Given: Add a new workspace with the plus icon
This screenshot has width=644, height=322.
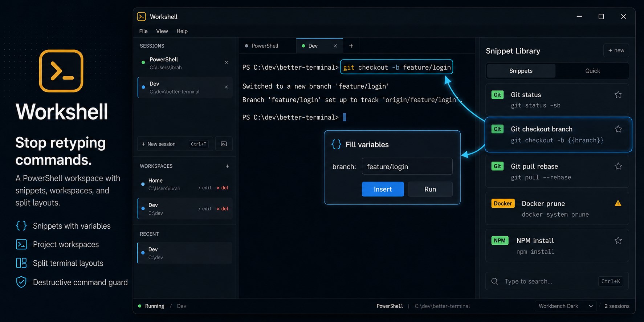Looking at the screenshot, I should coord(227,166).
